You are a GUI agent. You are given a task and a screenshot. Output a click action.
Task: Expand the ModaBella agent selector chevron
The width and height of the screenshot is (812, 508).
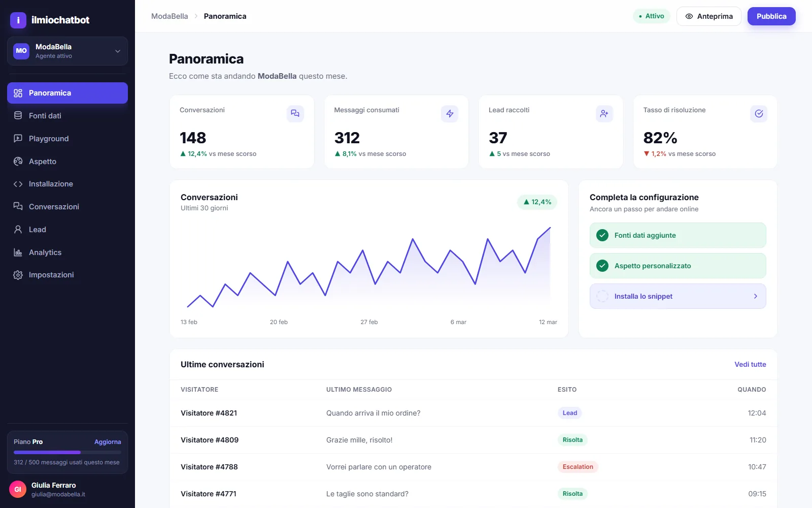(x=118, y=51)
